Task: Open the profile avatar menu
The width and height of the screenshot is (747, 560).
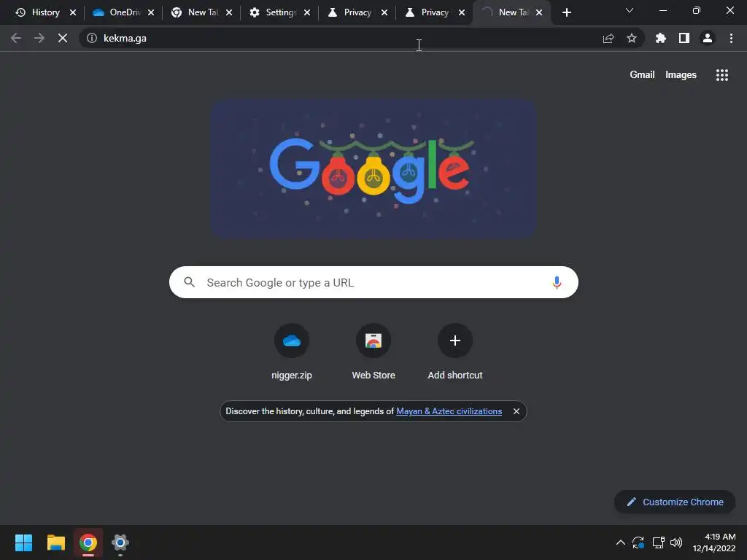Action: click(708, 38)
